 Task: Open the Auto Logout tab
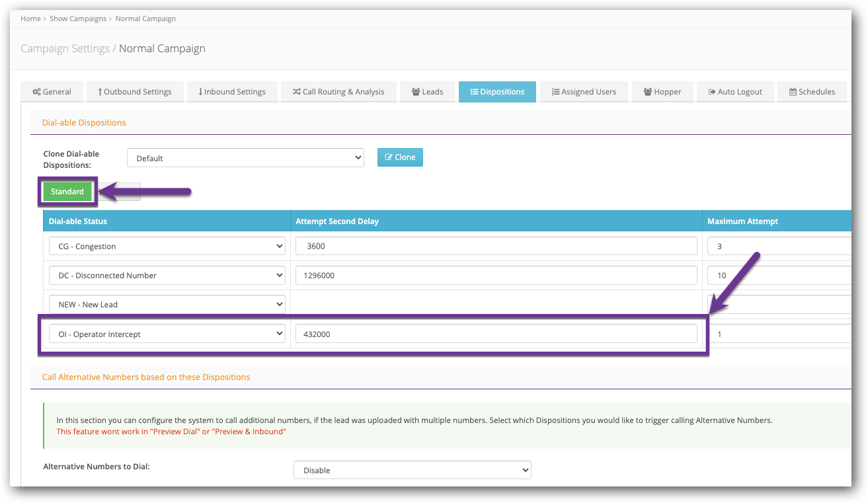735,92
